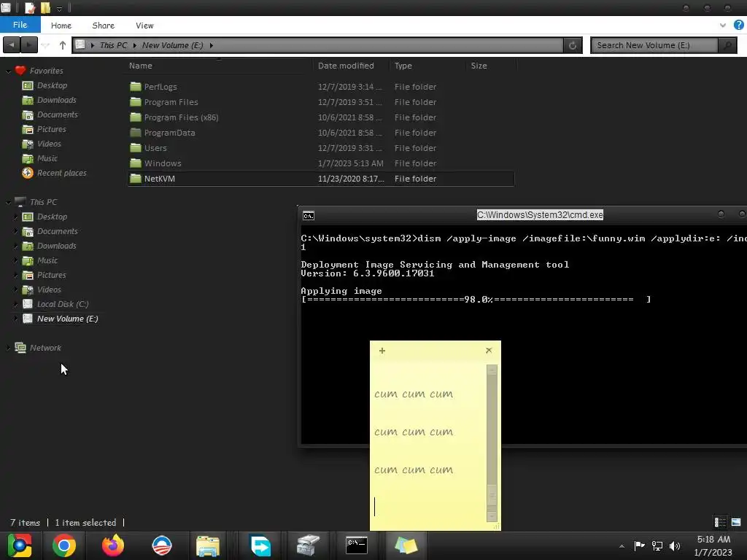Click the first "cum cum cum" note line

[414, 394]
